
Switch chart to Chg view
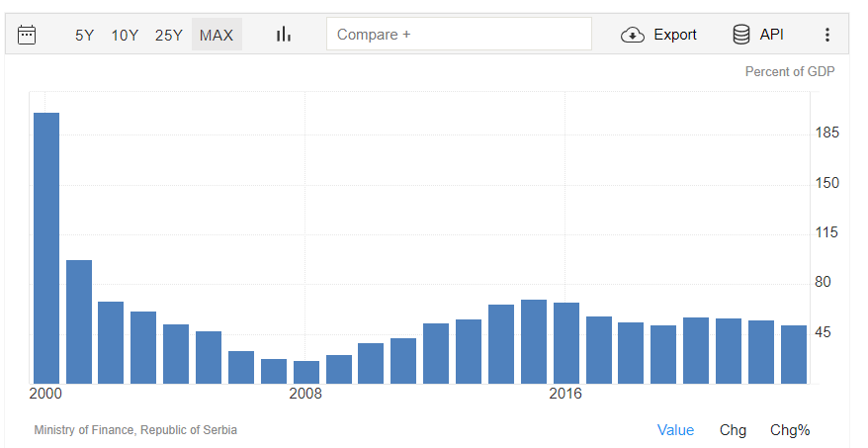coord(733,430)
